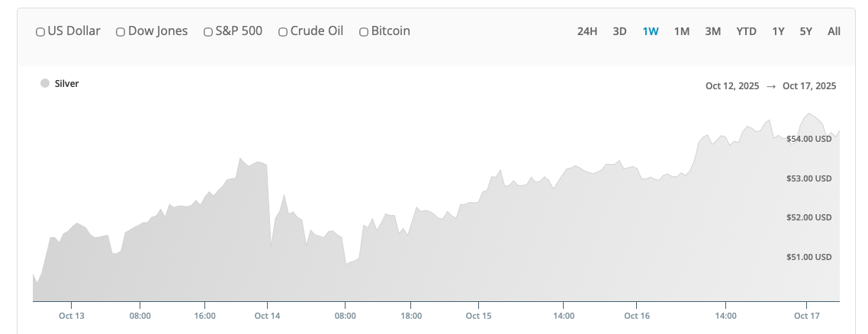Toggle the S&P 500 comparison checkbox
Screen dimensions: 868x334
point(208,32)
